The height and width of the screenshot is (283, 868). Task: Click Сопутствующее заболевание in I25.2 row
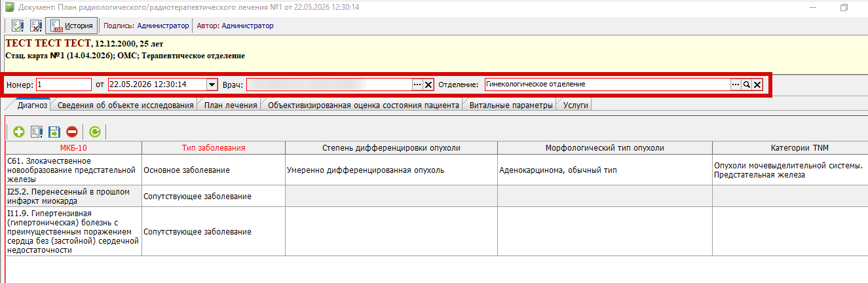pyautogui.click(x=213, y=196)
